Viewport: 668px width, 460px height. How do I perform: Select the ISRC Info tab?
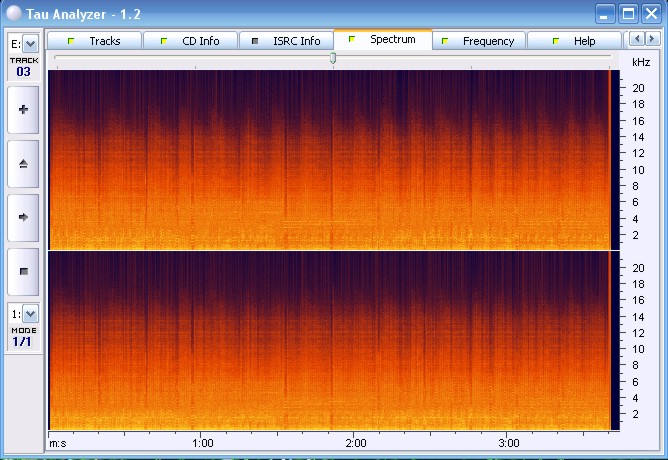coord(287,41)
